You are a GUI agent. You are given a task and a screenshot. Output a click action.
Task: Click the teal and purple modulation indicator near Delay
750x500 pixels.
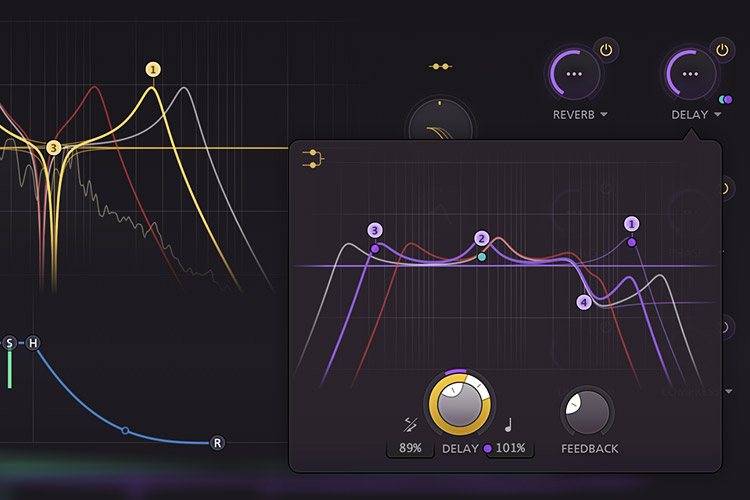coord(725,99)
